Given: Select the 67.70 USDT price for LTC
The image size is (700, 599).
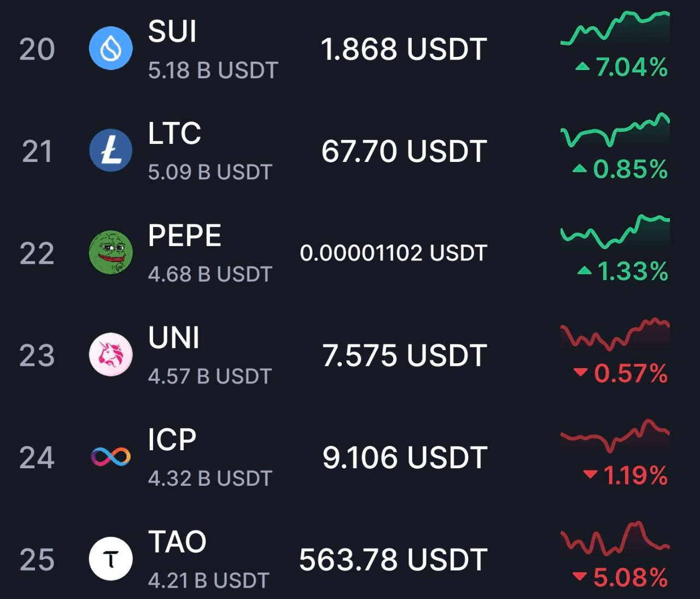Looking at the screenshot, I should 404,151.
